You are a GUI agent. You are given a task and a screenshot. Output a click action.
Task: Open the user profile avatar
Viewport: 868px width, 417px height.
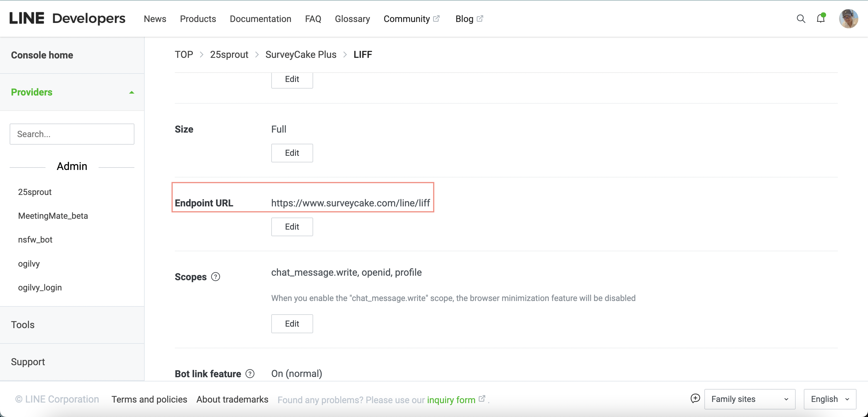[x=848, y=19]
